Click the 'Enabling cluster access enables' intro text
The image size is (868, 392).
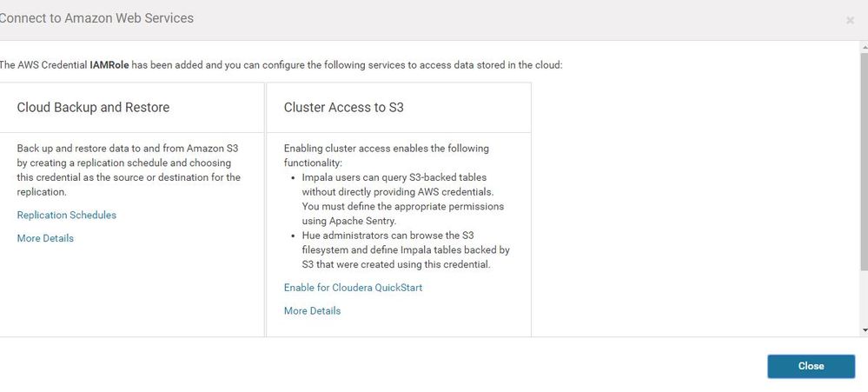387,149
